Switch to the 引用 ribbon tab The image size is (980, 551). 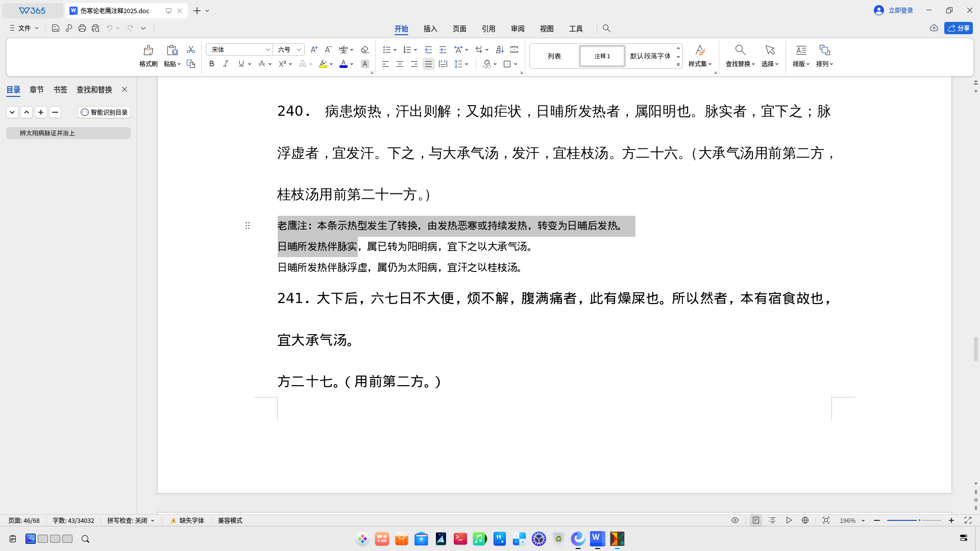coord(488,29)
